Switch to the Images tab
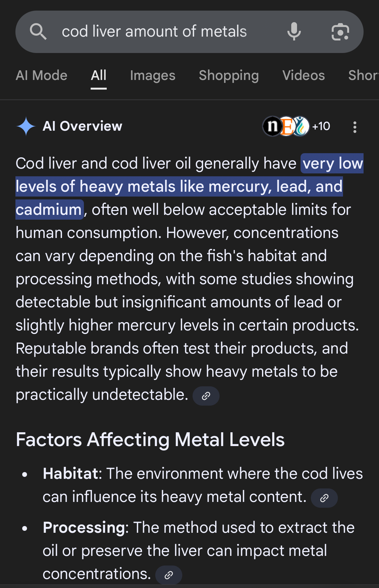379x588 pixels. point(153,75)
